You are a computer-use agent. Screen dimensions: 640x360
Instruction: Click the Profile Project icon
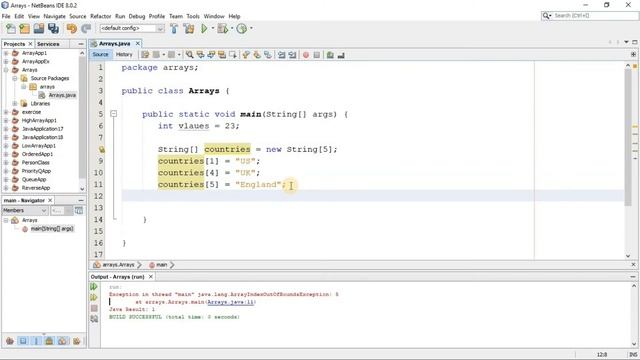(x=242, y=29)
